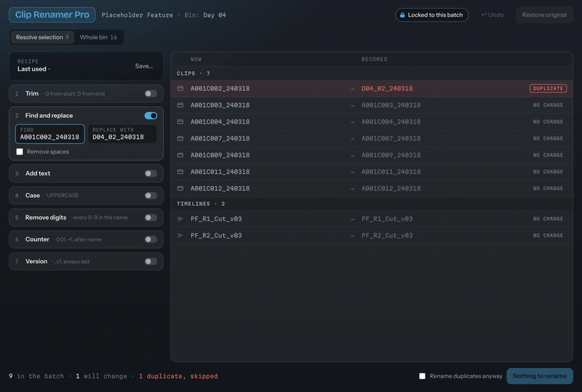582x392 pixels.
Task: Toggle the Remove digits switch
Action: point(151,217)
